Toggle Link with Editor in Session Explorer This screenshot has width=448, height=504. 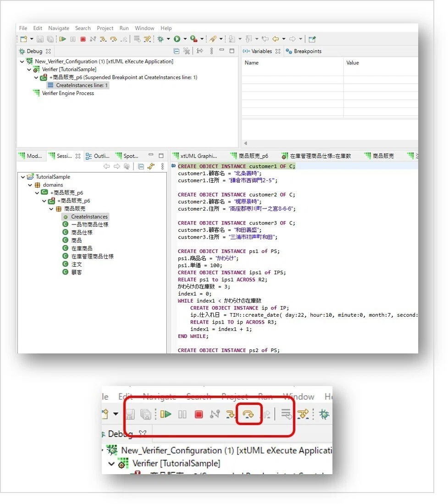[151, 167]
